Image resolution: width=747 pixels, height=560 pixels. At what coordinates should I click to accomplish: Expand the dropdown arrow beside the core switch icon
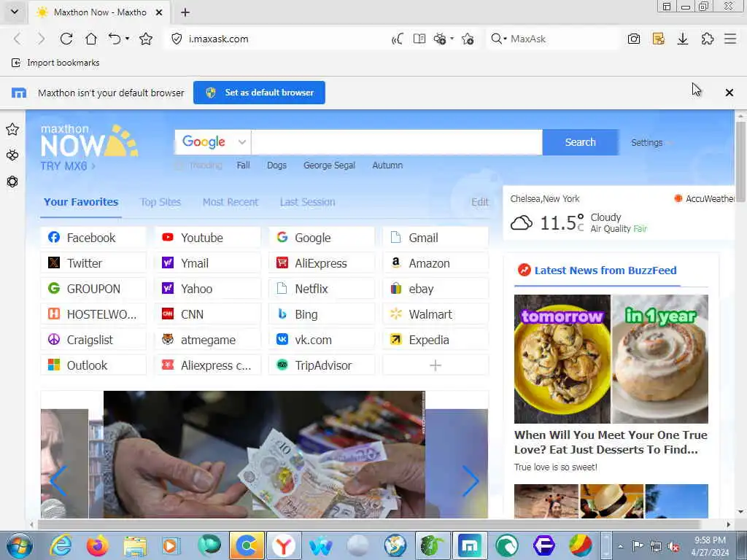click(452, 39)
